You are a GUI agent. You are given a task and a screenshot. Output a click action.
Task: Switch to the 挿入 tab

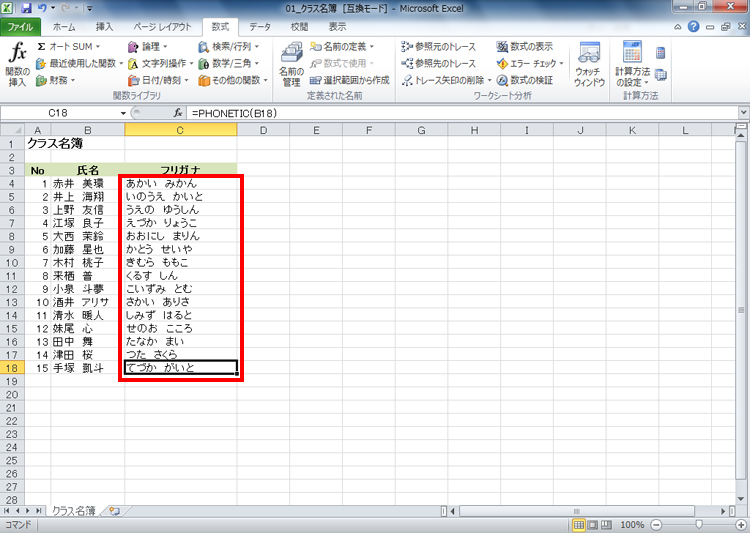coord(104,27)
